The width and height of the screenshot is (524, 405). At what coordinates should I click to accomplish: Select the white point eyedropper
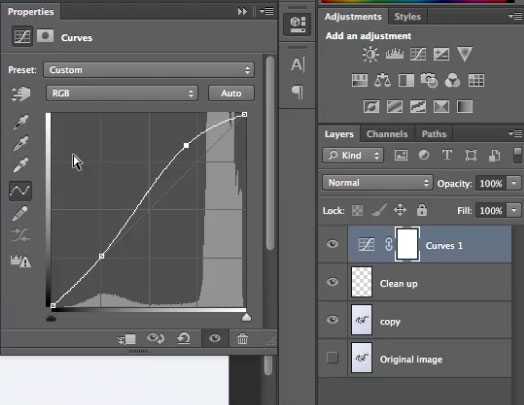[x=21, y=166]
